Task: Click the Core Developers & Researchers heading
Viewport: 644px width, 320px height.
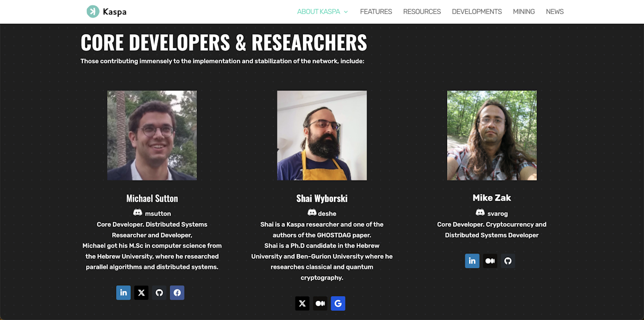Action: point(224,42)
